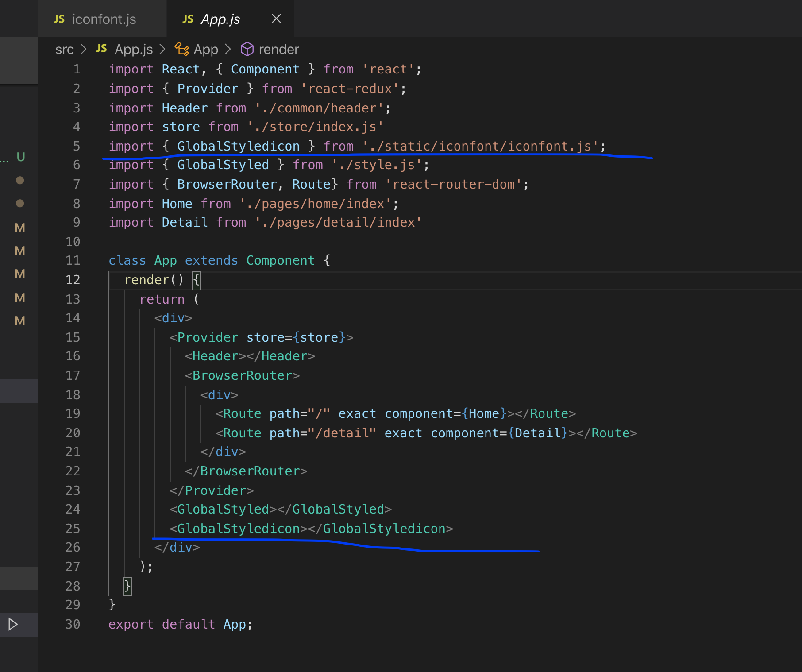Click './common/header' import path
This screenshot has height=672, width=802.
[x=320, y=108]
